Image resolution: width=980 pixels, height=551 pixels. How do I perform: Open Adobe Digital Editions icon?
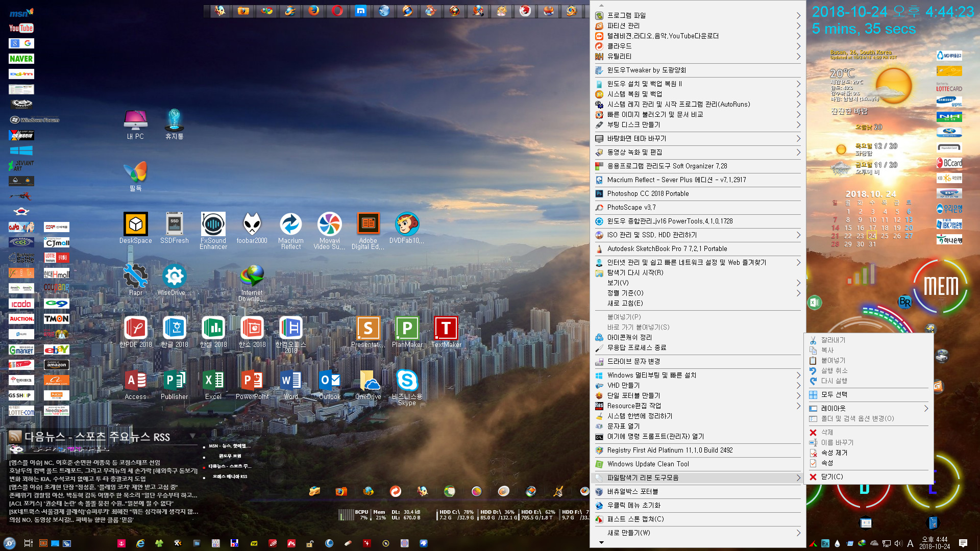[368, 231]
